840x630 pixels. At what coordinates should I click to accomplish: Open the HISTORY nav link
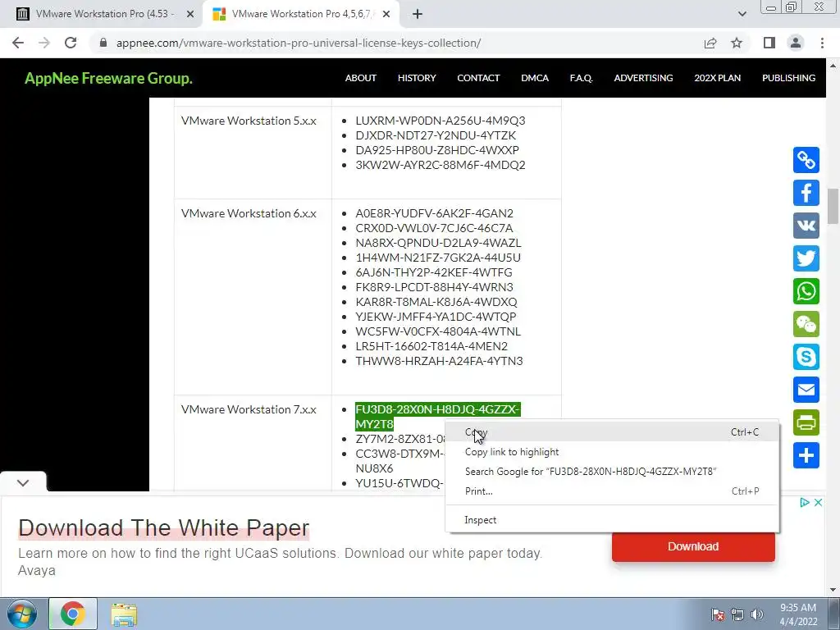click(x=417, y=78)
